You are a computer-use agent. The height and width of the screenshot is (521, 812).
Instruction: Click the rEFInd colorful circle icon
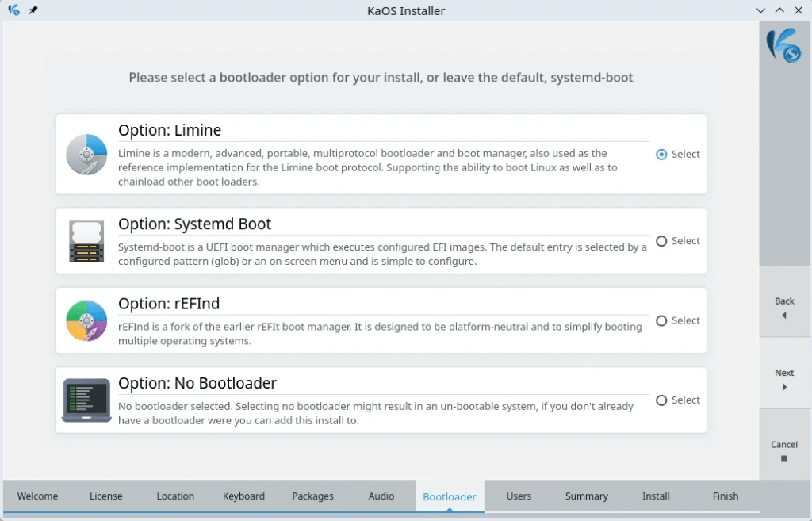[86, 320]
